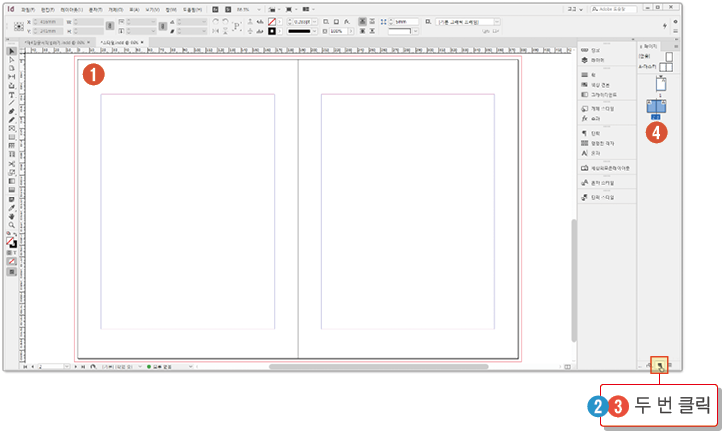Rotate 90 degrees clockwise icon

tap(215, 22)
